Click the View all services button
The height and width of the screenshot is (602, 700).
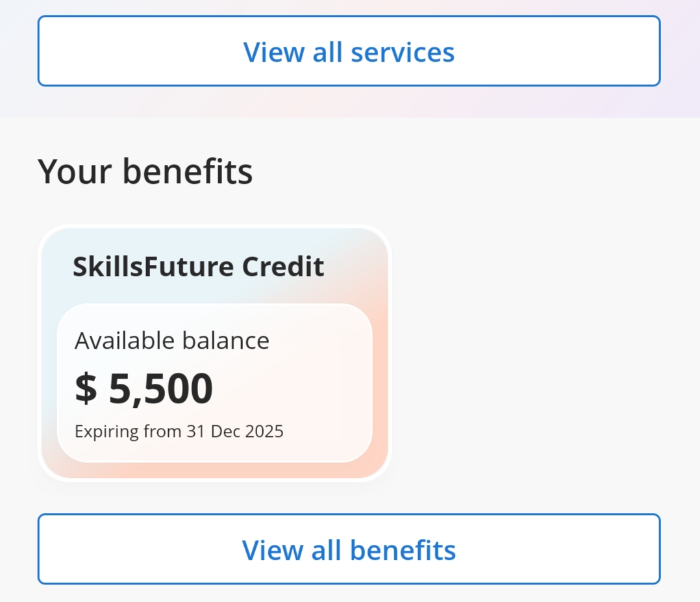click(349, 51)
